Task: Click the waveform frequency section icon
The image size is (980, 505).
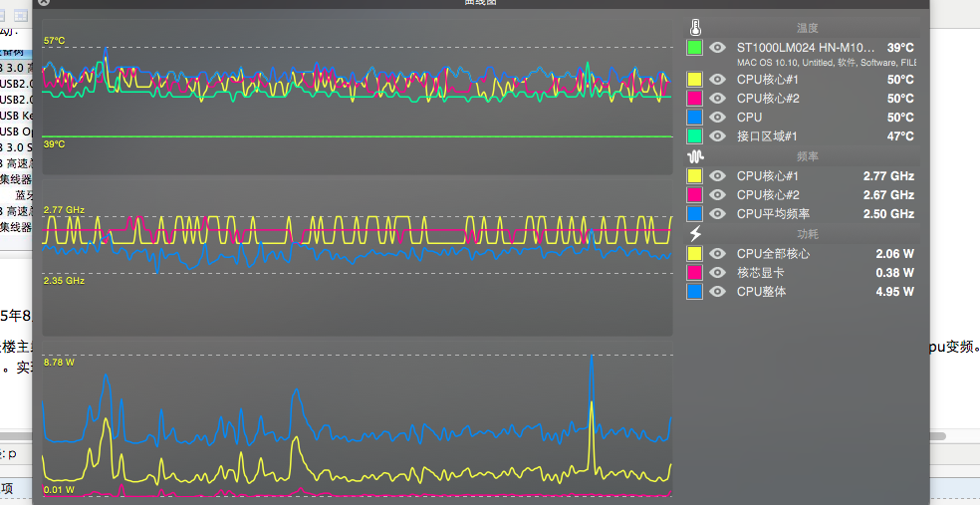Action: (695, 156)
